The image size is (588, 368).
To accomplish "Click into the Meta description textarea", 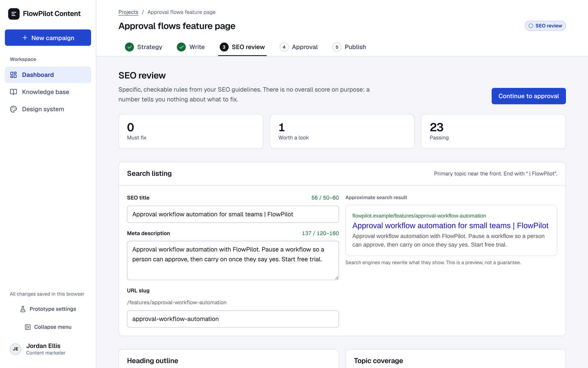I will click(233, 261).
